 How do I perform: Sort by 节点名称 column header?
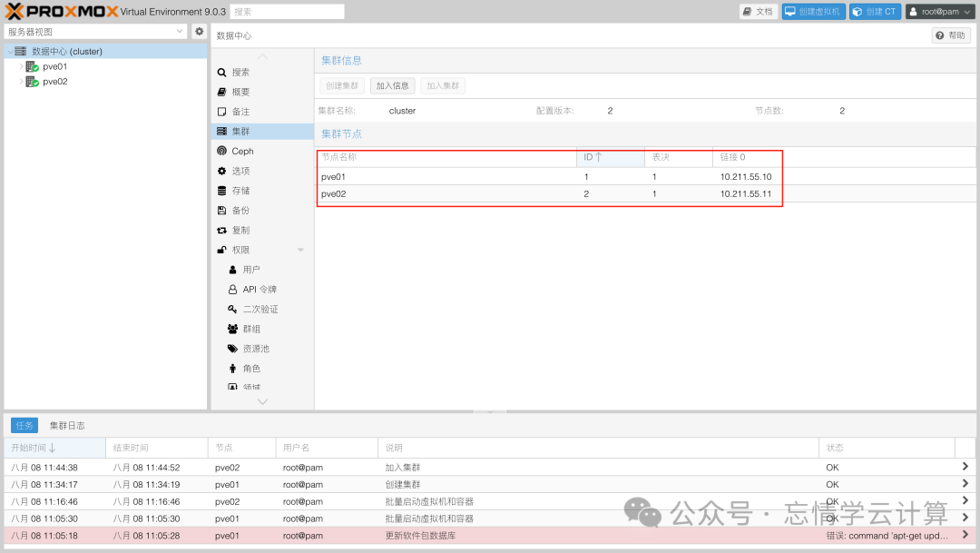click(446, 157)
